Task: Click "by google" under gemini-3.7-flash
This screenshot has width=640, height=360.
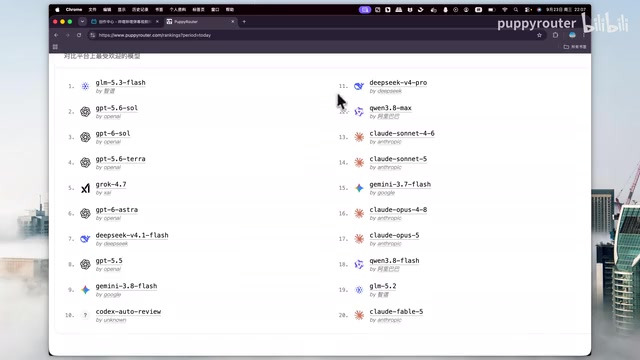Action: 382,193
